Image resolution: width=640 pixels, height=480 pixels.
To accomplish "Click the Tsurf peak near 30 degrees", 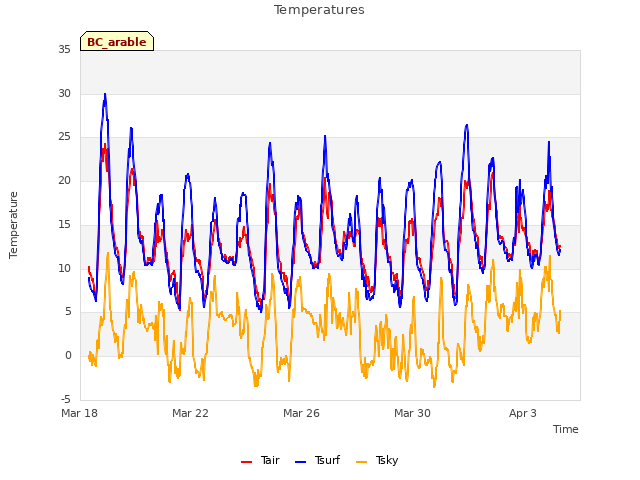I will (x=105, y=95).
